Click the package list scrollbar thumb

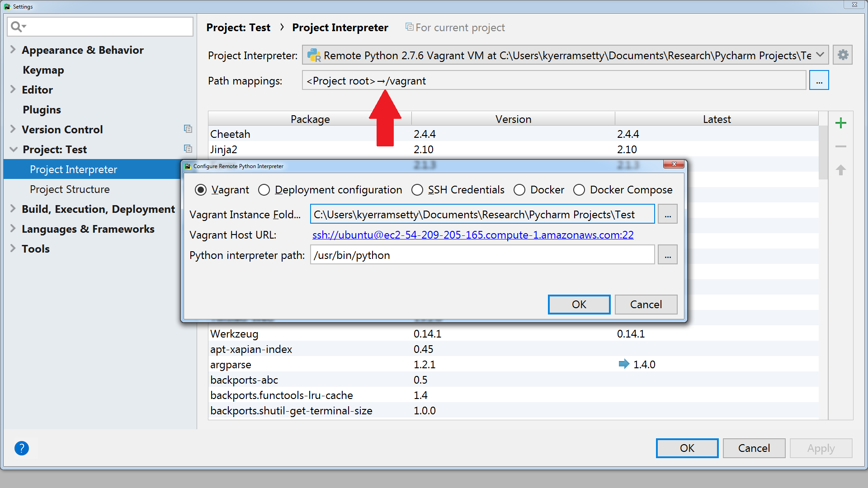pyautogui.click(x=823, y=152)
